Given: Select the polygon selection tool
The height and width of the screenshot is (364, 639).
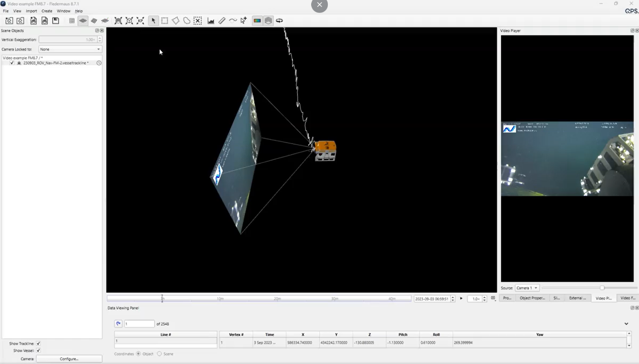Looking at the screenshot, I should 176,21.
